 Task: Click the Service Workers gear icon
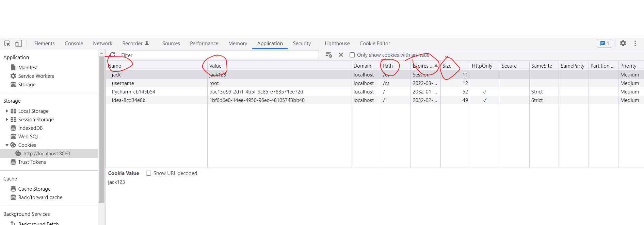13,76
